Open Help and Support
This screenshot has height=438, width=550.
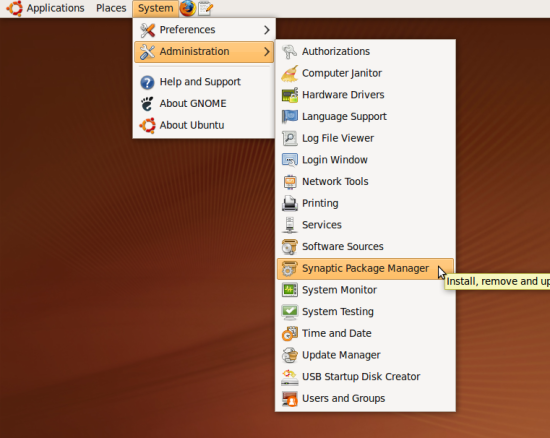204,82
